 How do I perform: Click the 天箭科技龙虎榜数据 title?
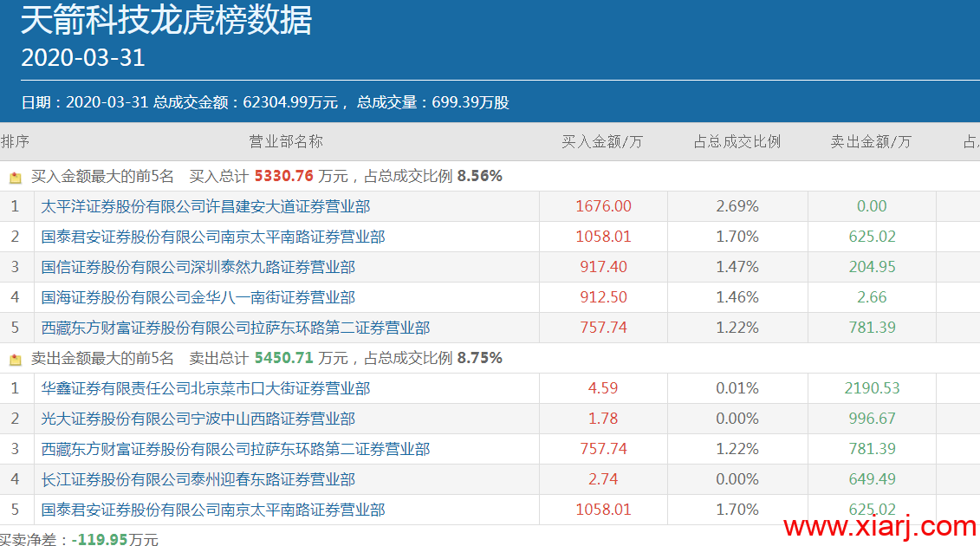tap(166, 19)
